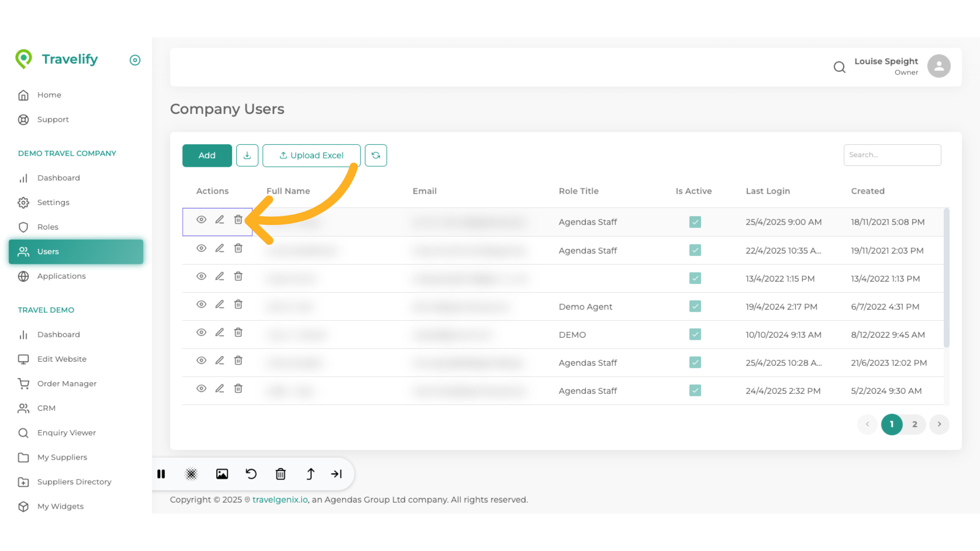Open the travelgenix.io footer link
The width and height of the screenshot is (980, 551).
280,499
